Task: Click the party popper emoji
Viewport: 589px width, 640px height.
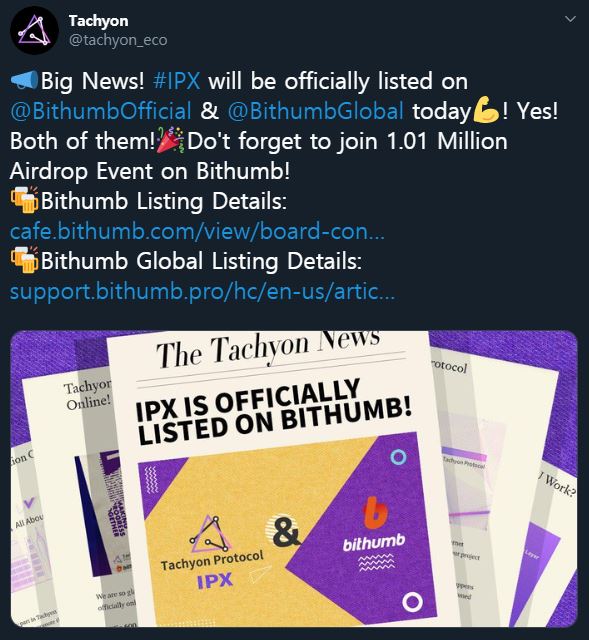Action: coord(171,140)
